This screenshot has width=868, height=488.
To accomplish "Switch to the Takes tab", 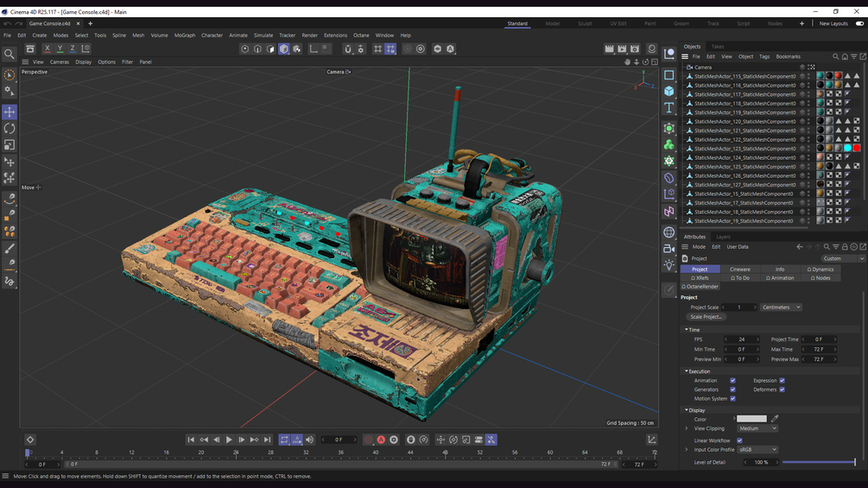I will tap(718, 47).
